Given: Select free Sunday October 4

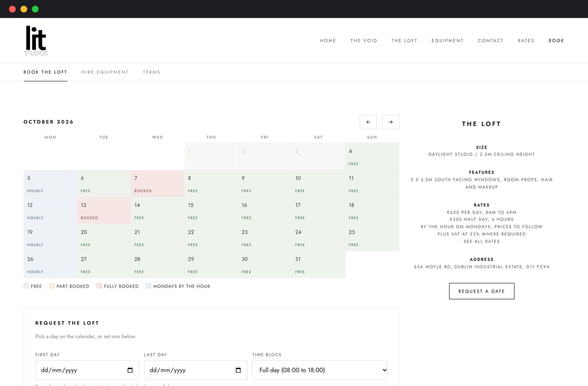Looking at the screenshot, I should point(372,156).
